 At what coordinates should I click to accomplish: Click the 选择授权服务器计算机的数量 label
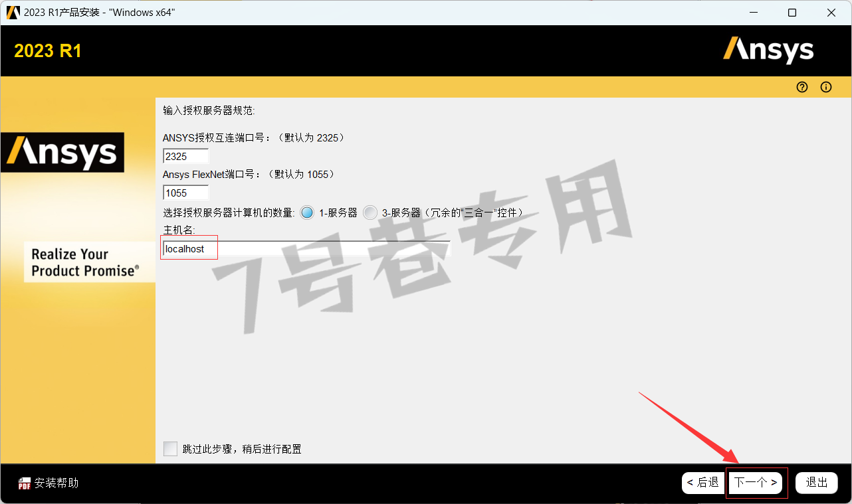[229, 213]
